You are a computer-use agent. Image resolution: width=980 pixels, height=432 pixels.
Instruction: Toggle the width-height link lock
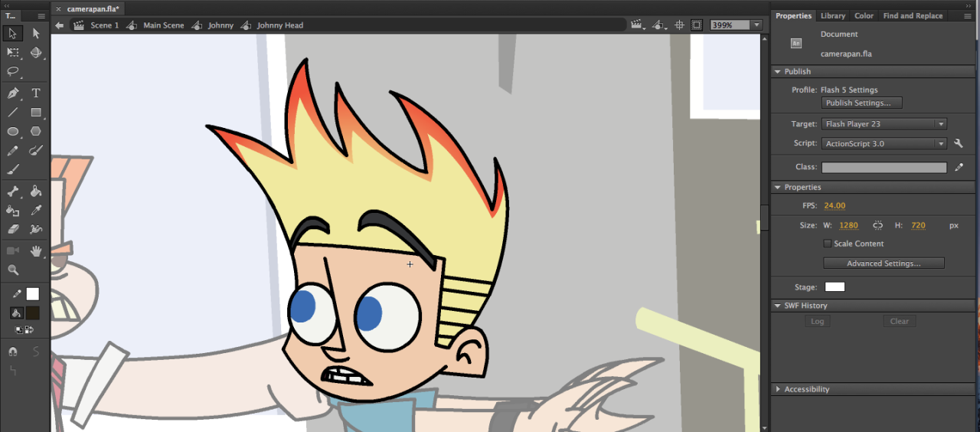[877, 225]
